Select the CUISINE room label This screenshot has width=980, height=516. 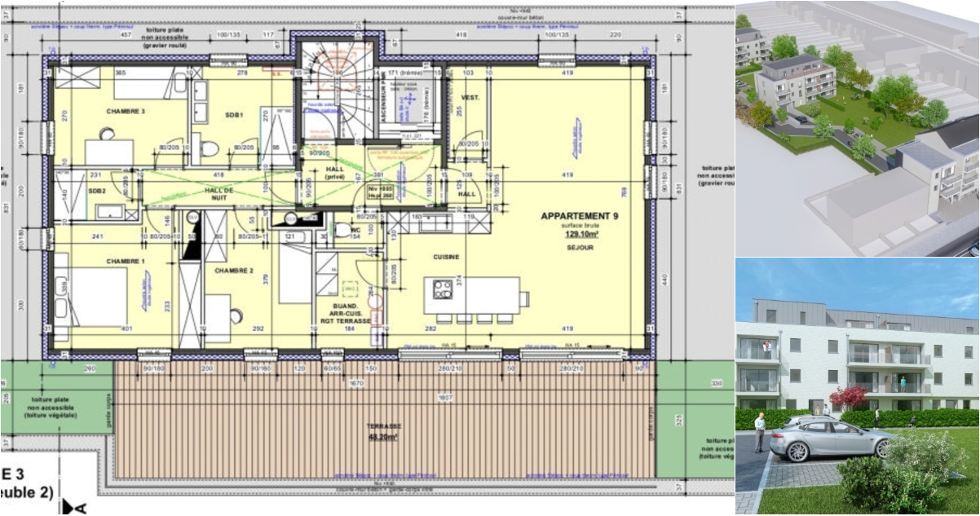[446, 257]
